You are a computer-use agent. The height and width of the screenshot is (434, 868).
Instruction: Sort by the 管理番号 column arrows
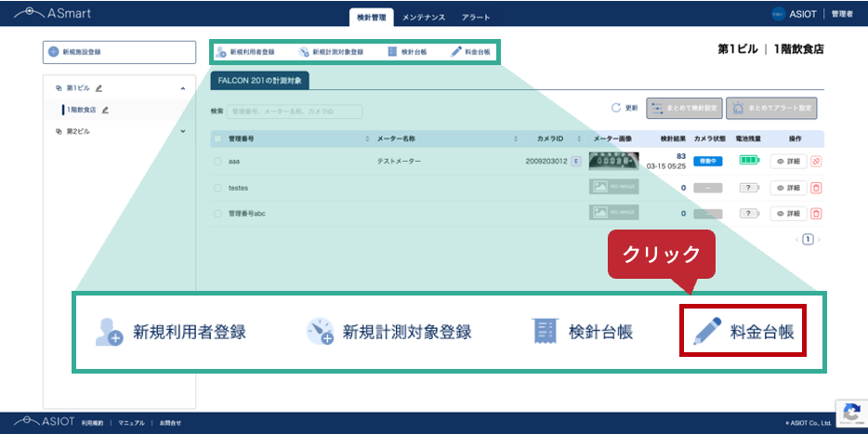click(367, 138)
